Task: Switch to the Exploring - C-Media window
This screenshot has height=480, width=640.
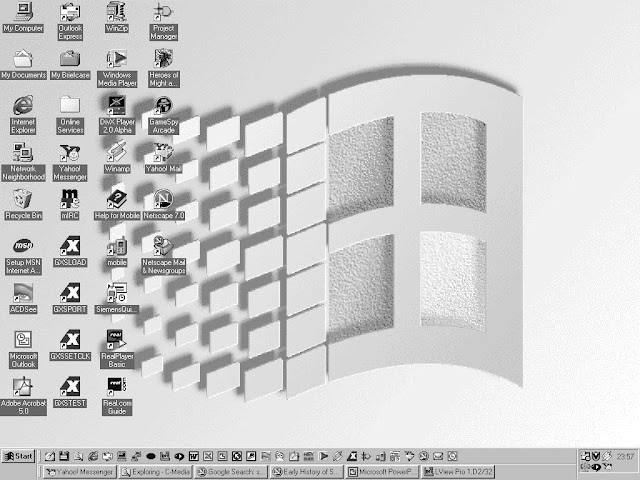Action: (156, 472)
